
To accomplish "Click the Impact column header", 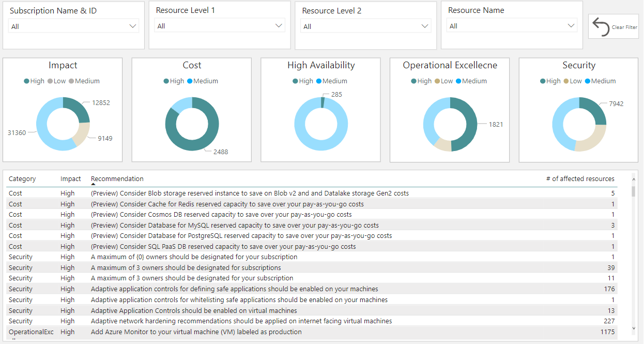I will [x=70, y=179].
